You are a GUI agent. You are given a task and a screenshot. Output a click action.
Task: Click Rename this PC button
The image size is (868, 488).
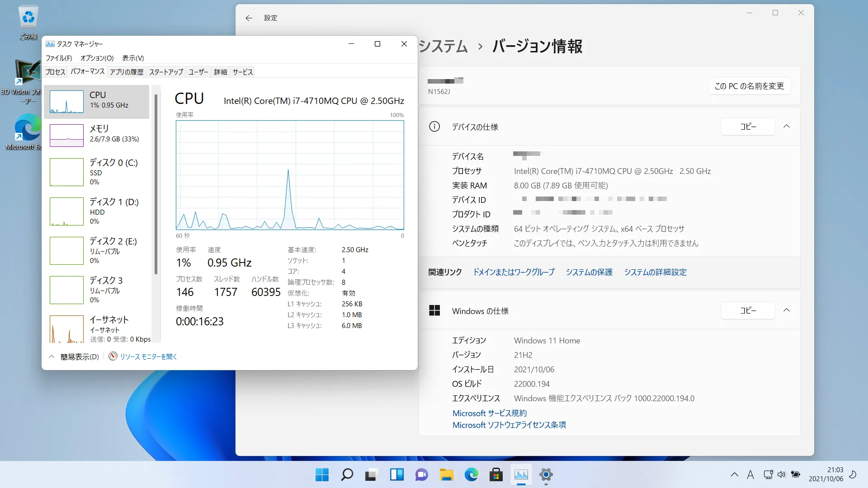(x=749, y=86)
